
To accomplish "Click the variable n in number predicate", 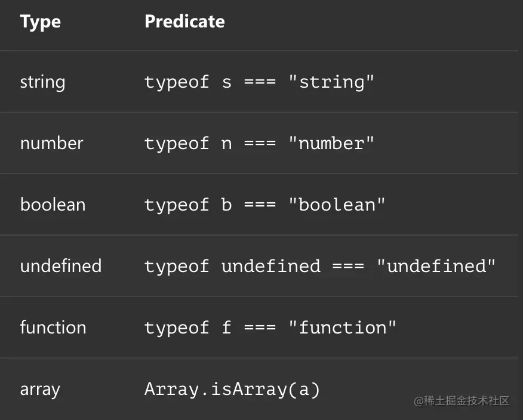I will click(x=226, y=144).
